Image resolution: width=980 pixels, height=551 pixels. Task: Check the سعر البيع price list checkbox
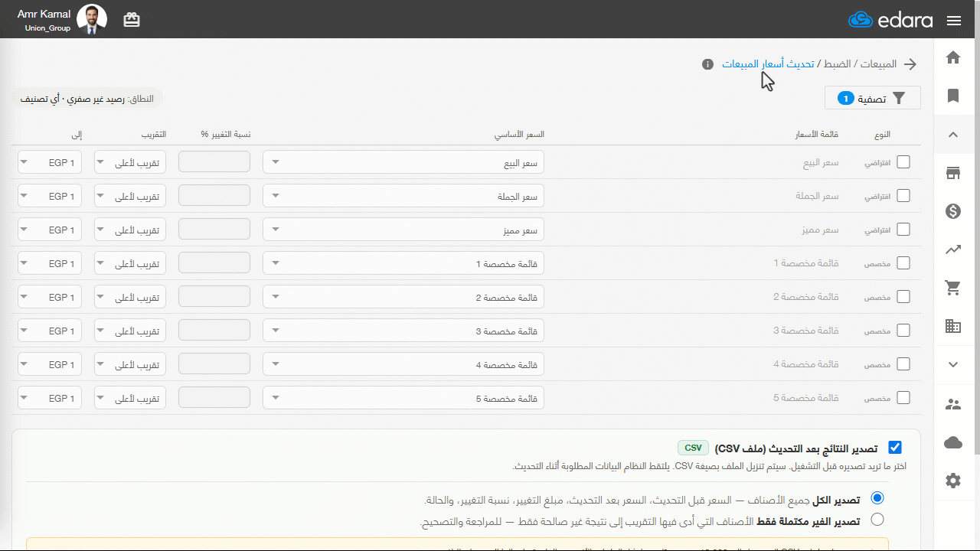click(903, 162)
